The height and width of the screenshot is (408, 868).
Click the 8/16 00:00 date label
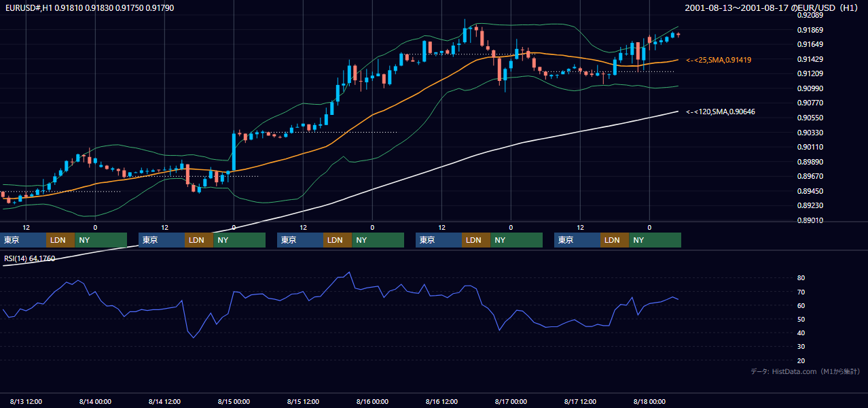372,401
